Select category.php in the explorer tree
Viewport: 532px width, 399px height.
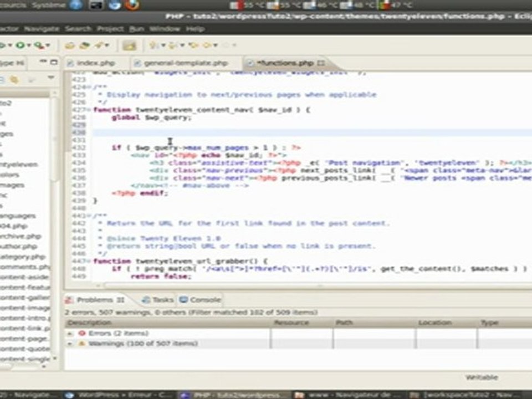click(23, 257)
